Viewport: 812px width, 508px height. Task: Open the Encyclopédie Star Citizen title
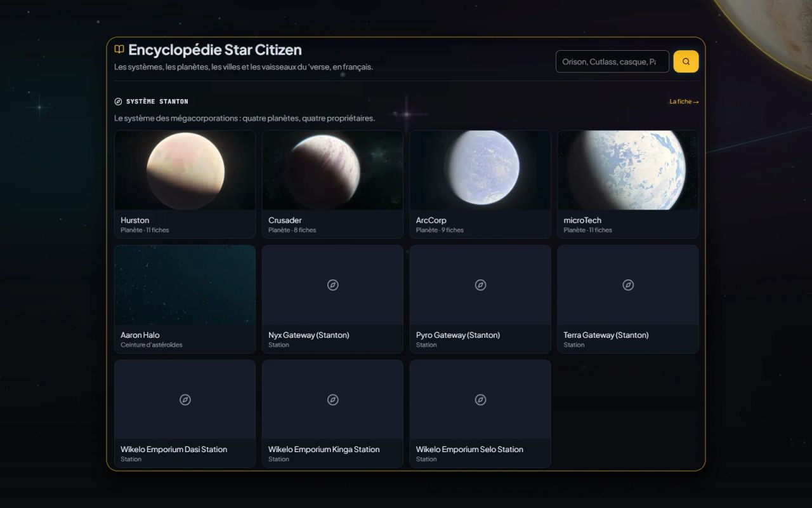click(215, 50)
